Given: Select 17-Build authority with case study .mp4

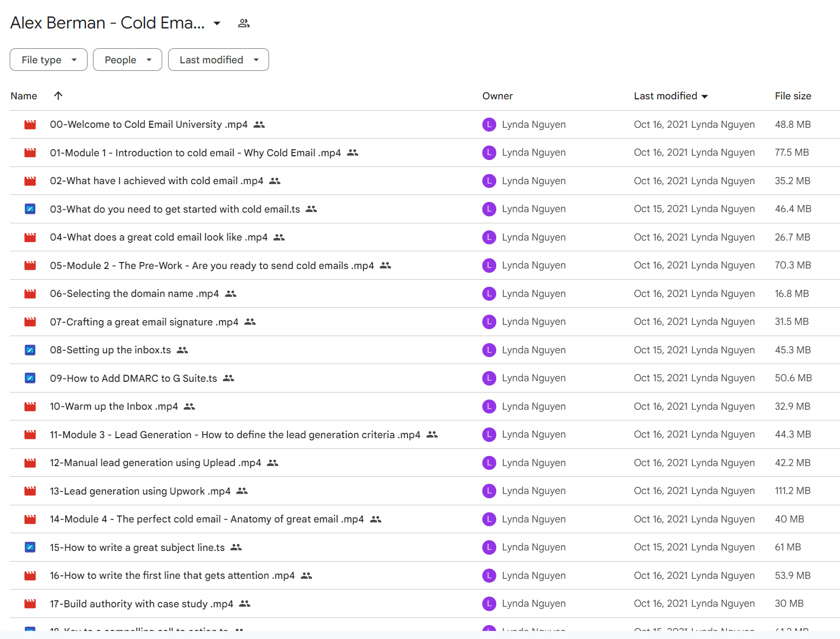Looking at the screenshot, I should click(x=141, y=604).
